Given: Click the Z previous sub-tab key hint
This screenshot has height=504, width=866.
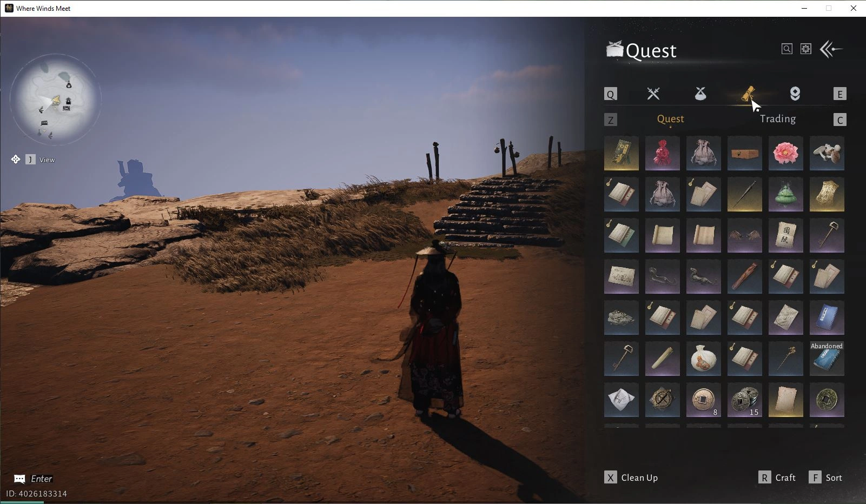Looking at the screenshot, I should click(610, 120).
